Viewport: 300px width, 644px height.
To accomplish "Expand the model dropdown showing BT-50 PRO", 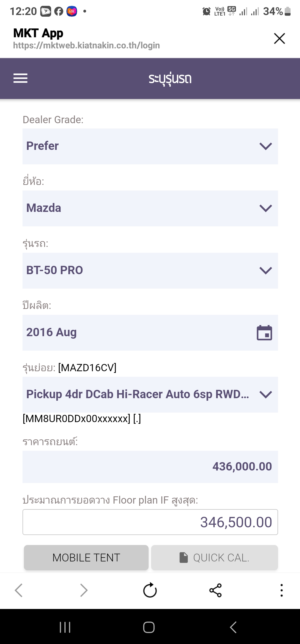I will click(x=150, y=271).
